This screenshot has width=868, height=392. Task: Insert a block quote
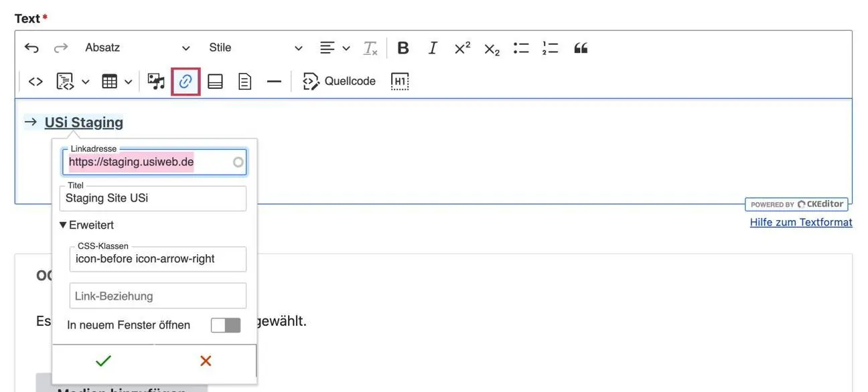pos(581,48)
